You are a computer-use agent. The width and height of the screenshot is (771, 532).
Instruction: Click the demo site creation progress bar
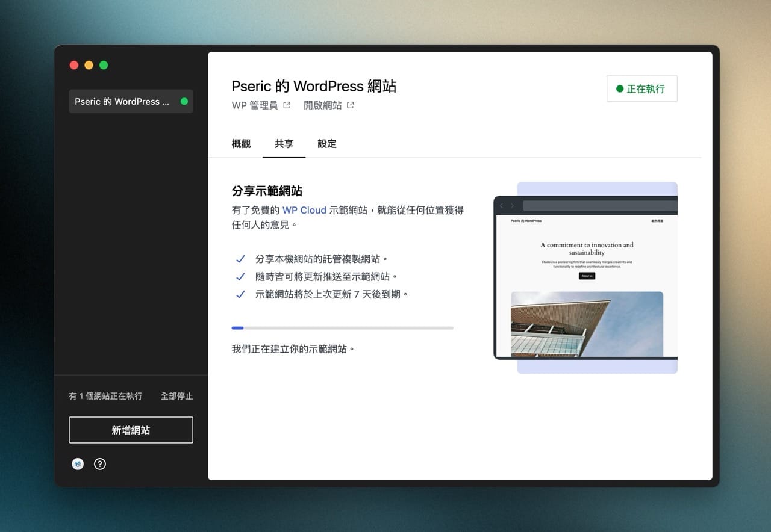click(x=342, y=328)
